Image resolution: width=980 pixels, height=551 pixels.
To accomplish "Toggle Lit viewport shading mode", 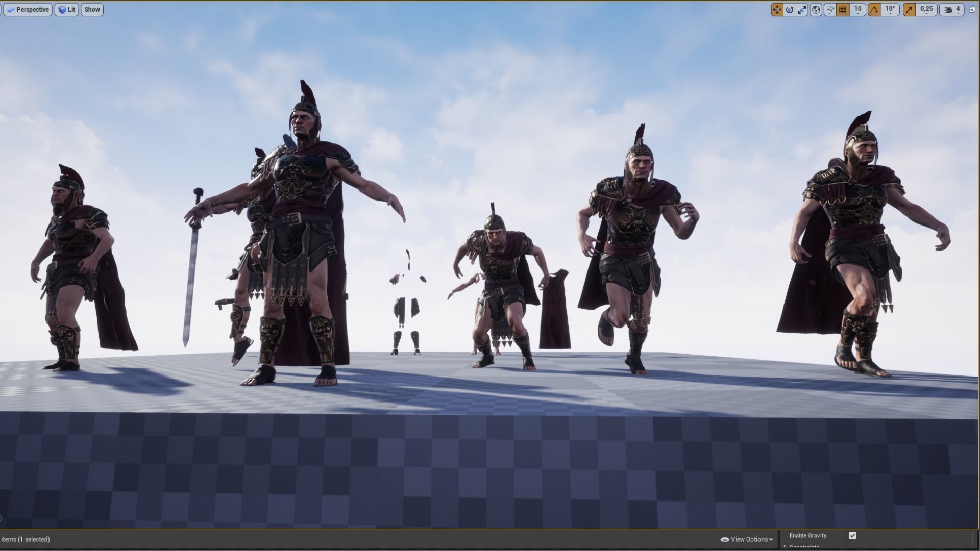I will coord(67,9).
